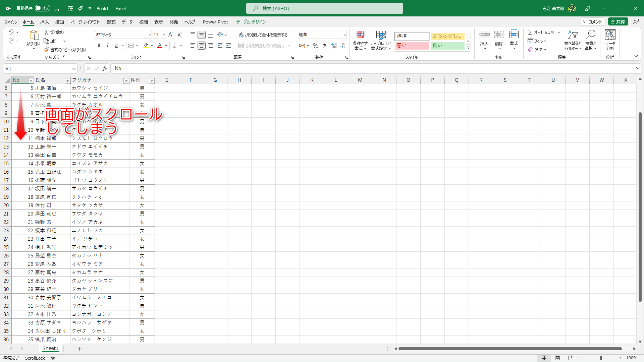
Task: Open the conditional formatting (条件付き書式) menu
Action: (x=360, y=41)
